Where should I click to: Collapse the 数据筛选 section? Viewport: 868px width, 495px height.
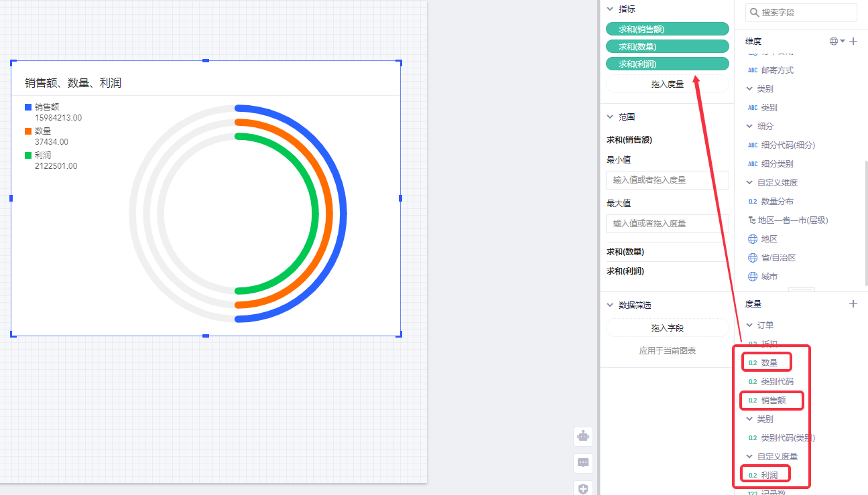610,305
